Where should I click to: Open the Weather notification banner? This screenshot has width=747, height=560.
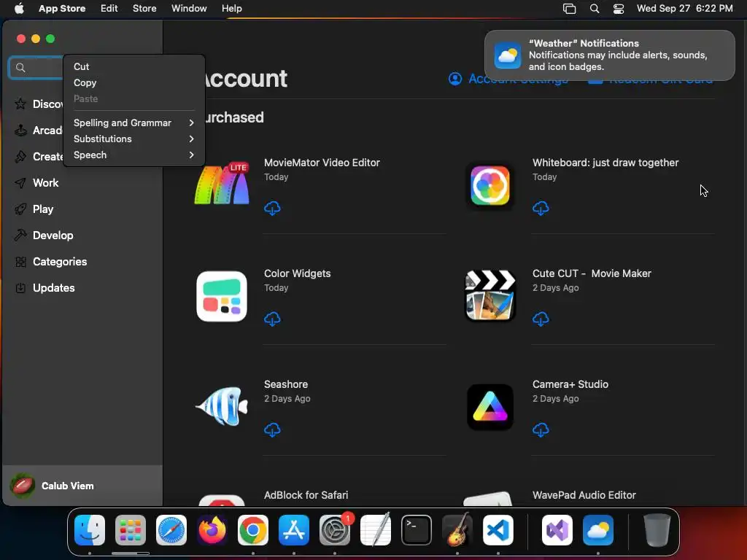coord(609,55)
